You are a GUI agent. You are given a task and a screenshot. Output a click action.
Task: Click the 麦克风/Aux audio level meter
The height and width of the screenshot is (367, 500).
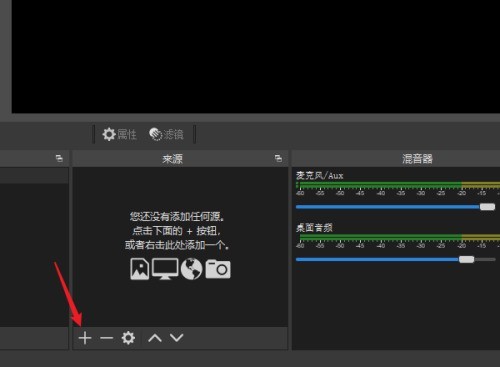click(x=398, y=185)
